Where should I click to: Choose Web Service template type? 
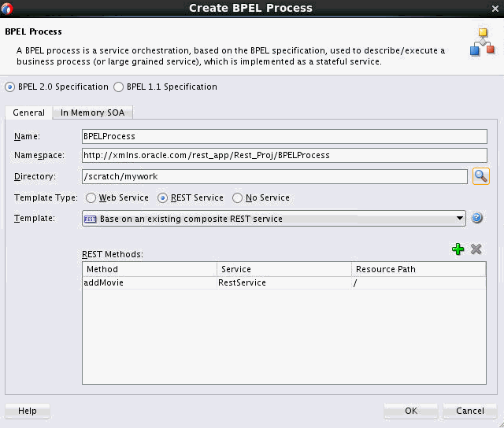(x=91, y=197)
